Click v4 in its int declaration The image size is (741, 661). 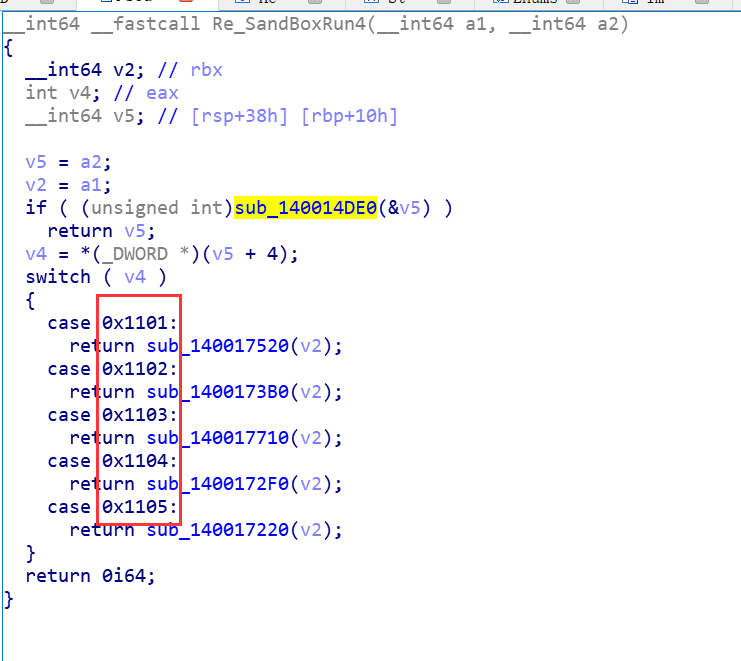[80, 93]
